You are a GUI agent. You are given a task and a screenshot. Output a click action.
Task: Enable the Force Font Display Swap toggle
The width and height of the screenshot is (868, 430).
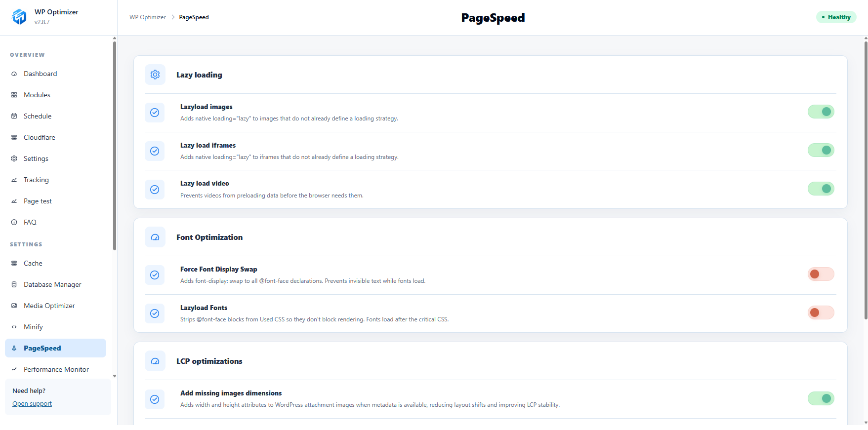821,274
